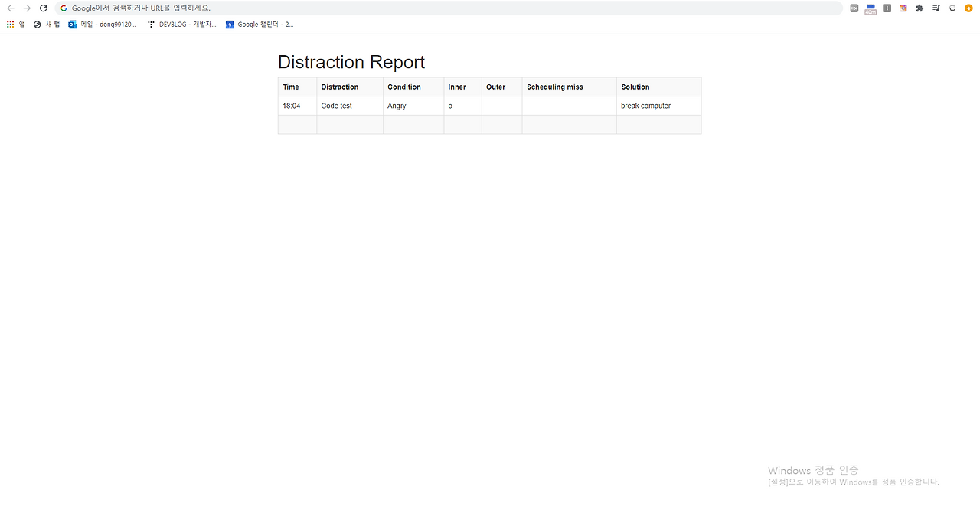Select the 18:04 time cell

(298, 106)
